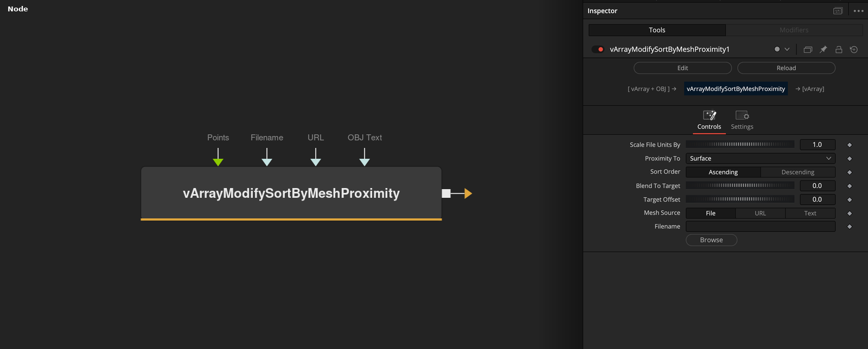868x349 pixels.
Task: Click the Filename keyframe diamond
Action: coord(850,227)
